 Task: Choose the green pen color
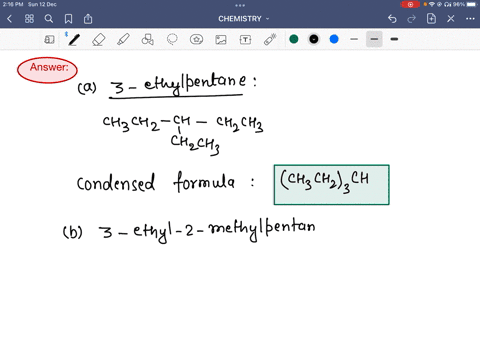pos(294,39)
